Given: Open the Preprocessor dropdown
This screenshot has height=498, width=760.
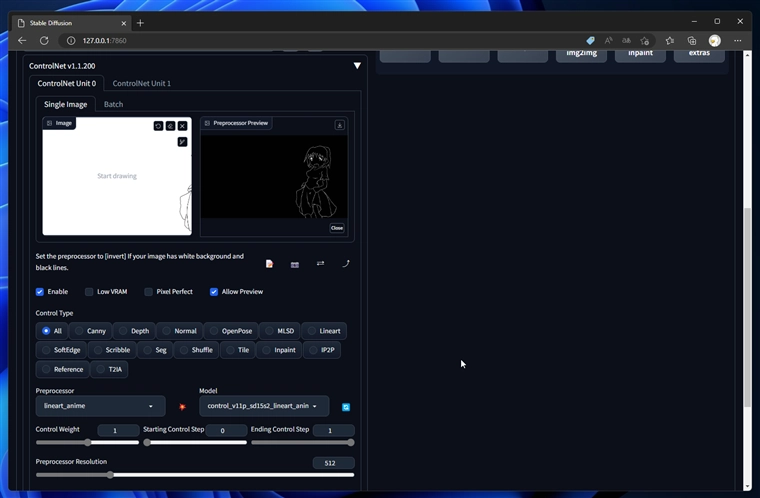Looking at the screenshot, I should (x=100, y=406).
